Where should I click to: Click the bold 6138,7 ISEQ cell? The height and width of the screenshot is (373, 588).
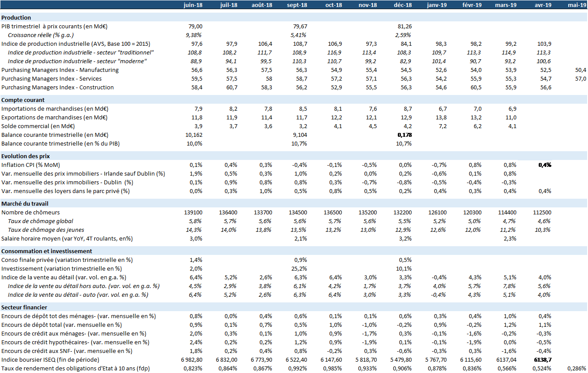543,360
